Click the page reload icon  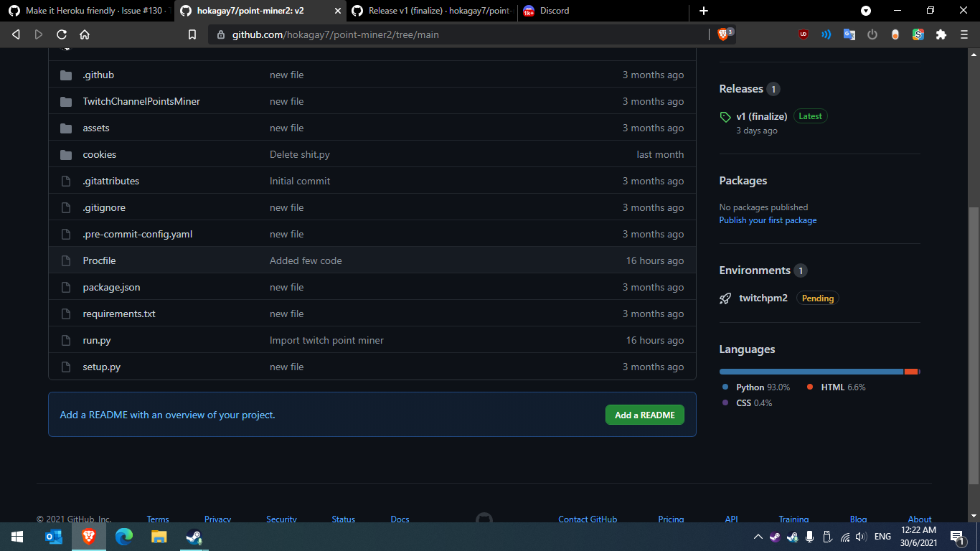(62, 34)
